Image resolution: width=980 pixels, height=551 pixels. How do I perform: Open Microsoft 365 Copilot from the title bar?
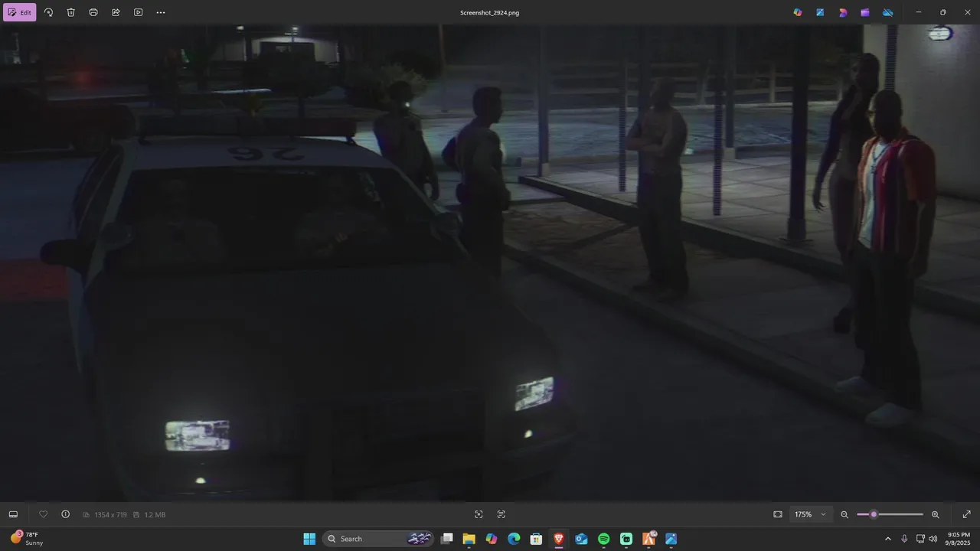(x=798, y=12)
